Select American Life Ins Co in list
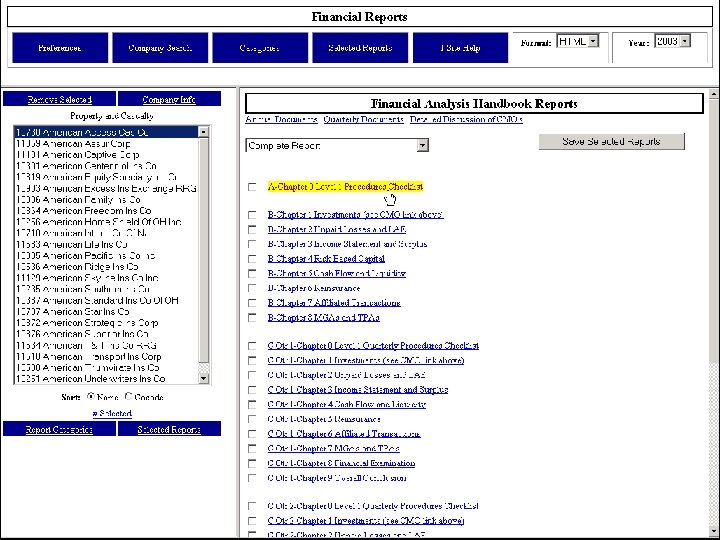 [x=107, y=244]
